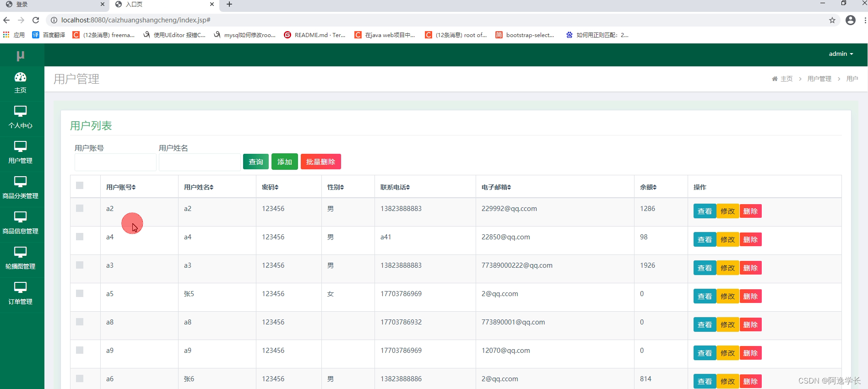868x389 pixels.
Task: Select phone 17703786932 cell
Action: [401, 322]
